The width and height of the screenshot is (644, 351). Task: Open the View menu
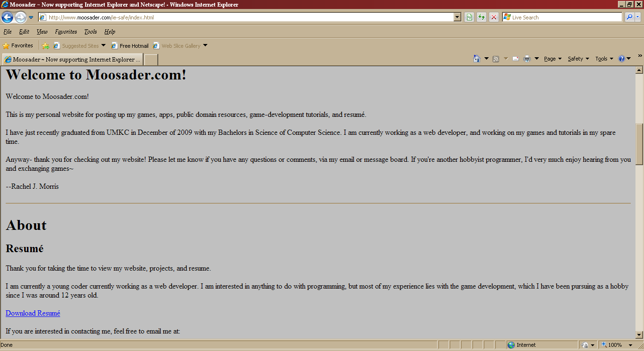42,32
